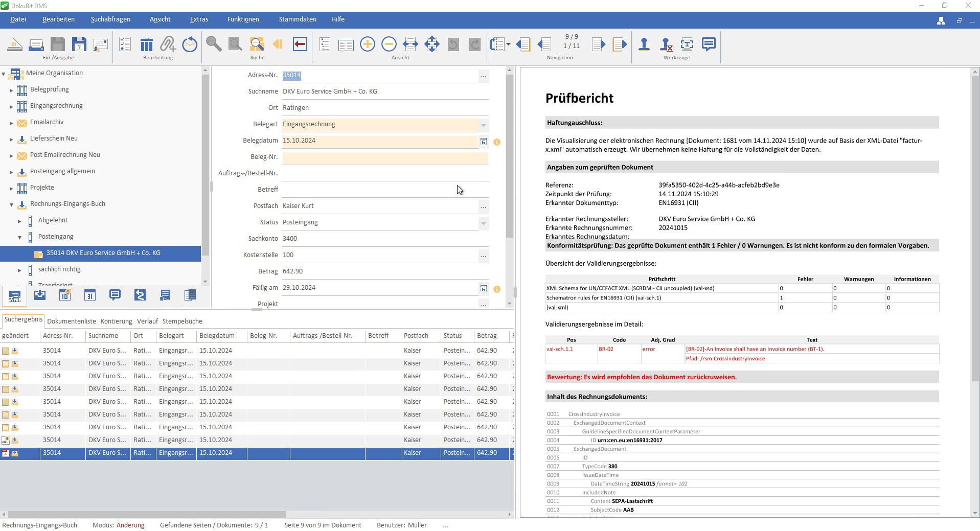The image size is (980, 531).
Task: Click the scanner icon in Ein-/Ausgabe
Action: coord(15,45)
